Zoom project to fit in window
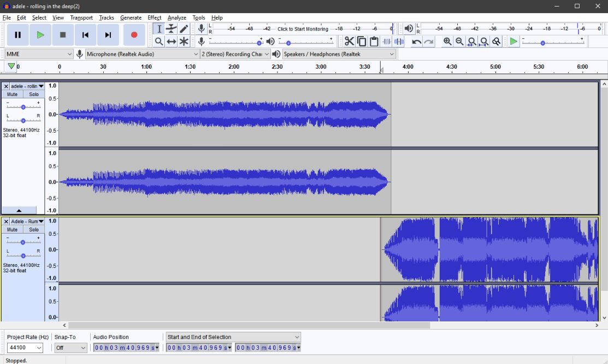This screenshot has width=608, height=364. coord(483,41)
